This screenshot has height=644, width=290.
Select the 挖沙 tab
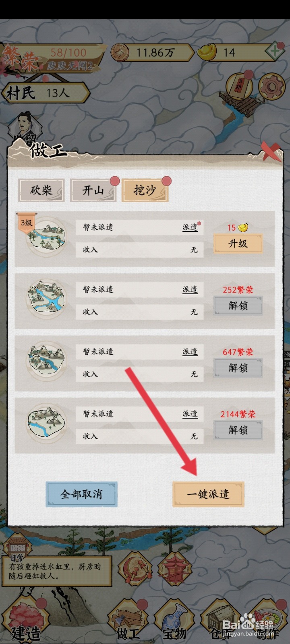[x=145, y=190]
